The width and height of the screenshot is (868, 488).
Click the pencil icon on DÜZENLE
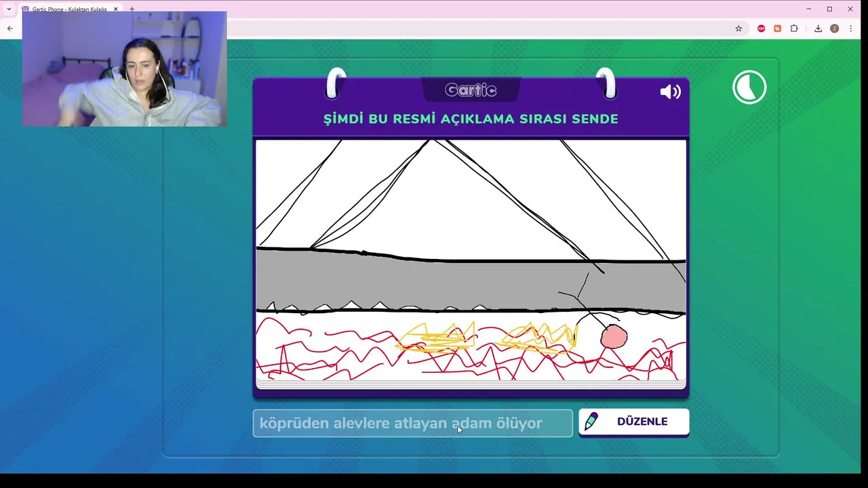tap(591, 422)
